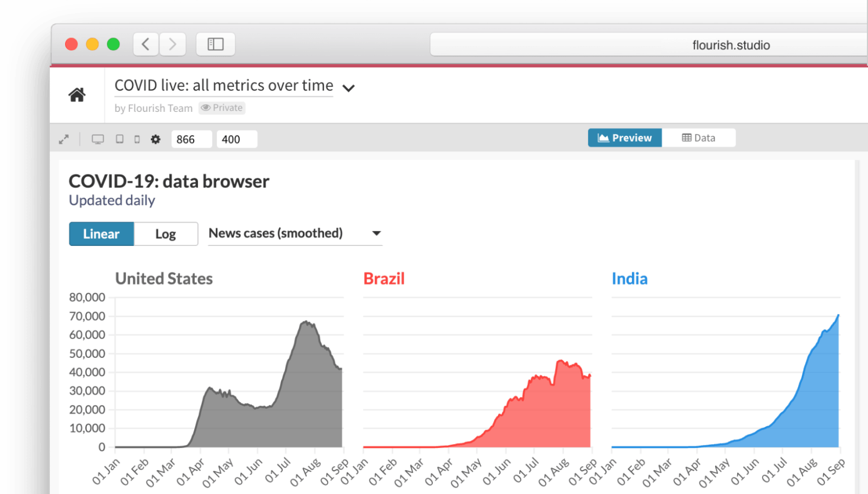Switch chart scale to Log
Viewport: 868px width, 494px height.
pos(165,234)
